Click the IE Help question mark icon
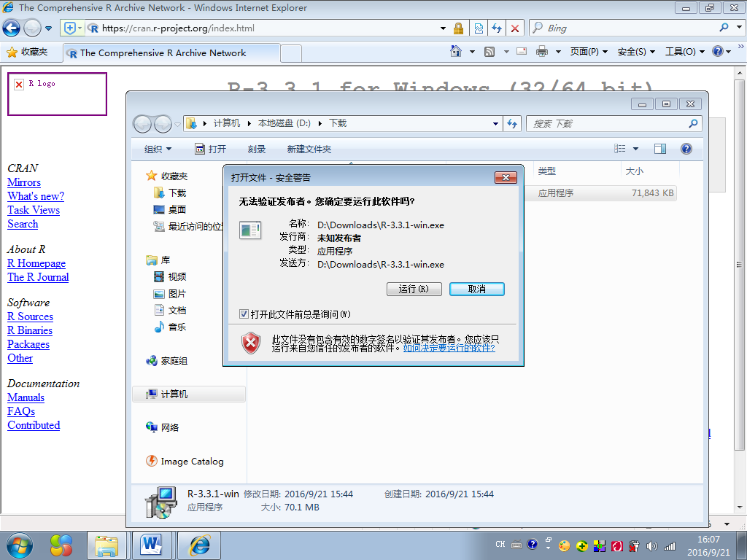The image size is (747, 560). click(718, 51)
